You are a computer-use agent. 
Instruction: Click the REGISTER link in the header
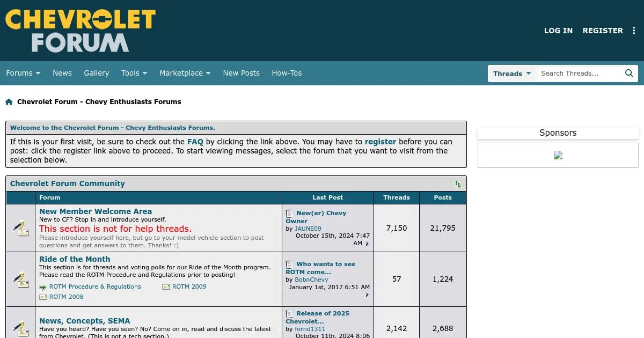pos(603,31)
